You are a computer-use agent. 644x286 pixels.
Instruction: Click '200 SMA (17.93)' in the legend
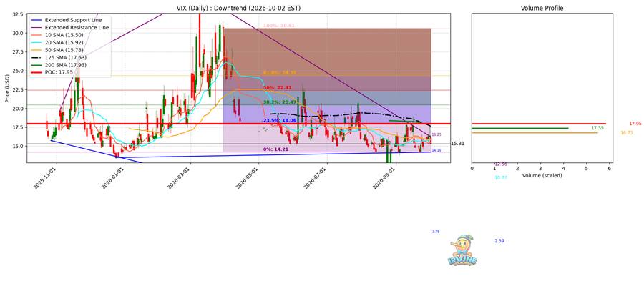point(65,65)
